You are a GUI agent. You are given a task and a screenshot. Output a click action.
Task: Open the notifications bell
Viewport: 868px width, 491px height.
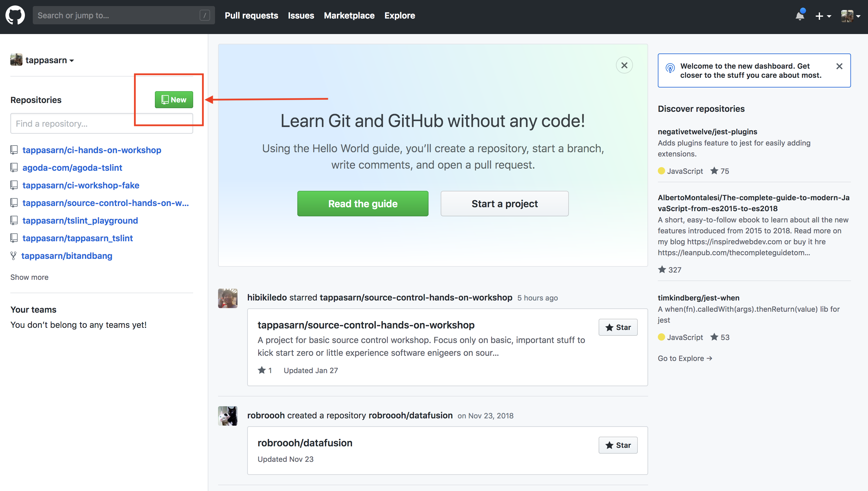tap(800, 15)
